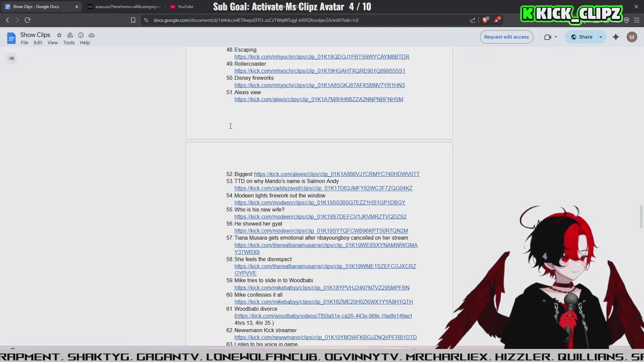Click Request edit access button

coord(506,37)
